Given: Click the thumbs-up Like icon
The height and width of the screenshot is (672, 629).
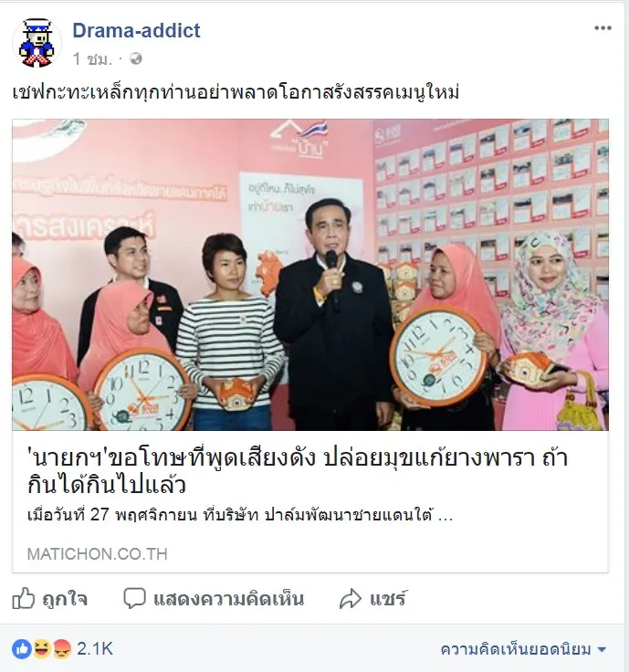Looking at the screenshot, I should (23, 598).
